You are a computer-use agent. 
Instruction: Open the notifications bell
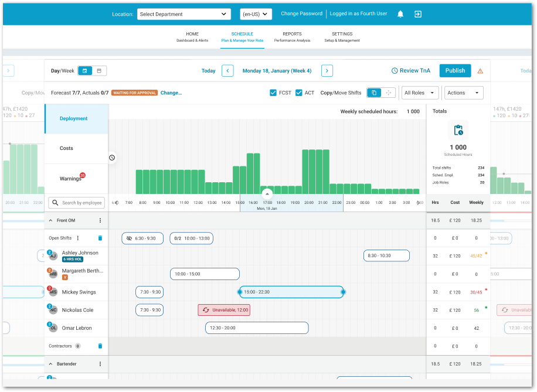[400, 14]
